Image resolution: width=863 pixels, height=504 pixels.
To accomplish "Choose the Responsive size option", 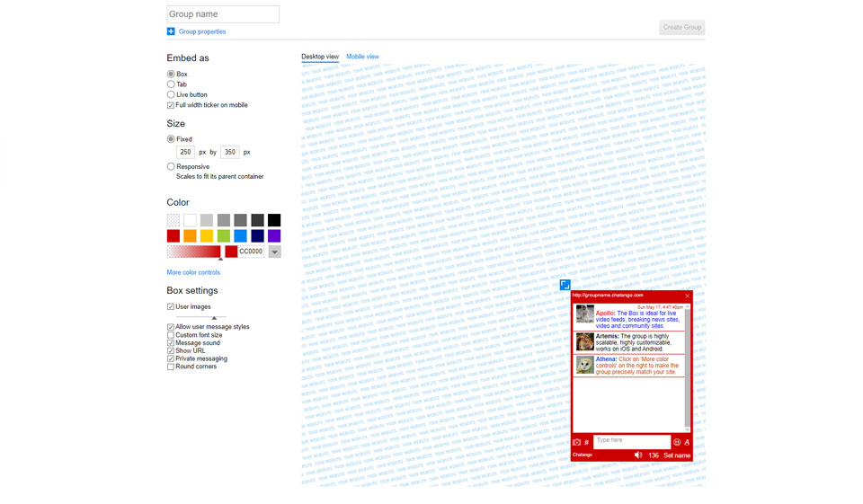I will click(x=171, y=167).
